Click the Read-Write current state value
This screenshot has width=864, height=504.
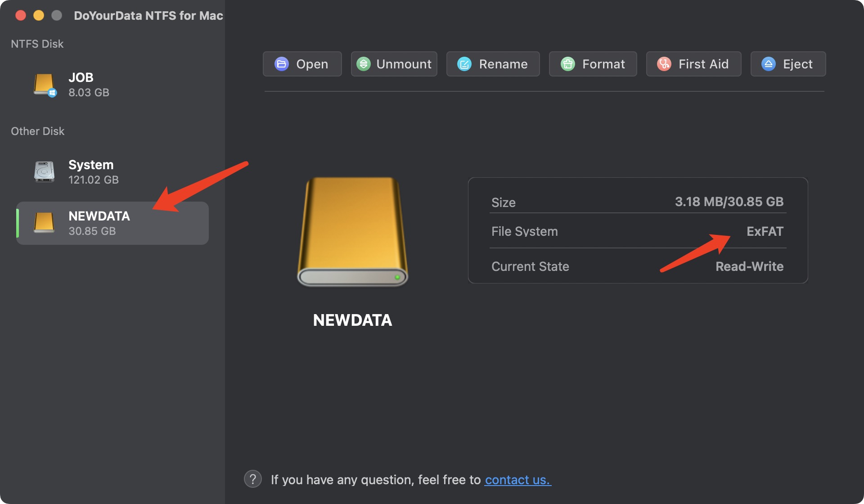click(x=749, y=266)
